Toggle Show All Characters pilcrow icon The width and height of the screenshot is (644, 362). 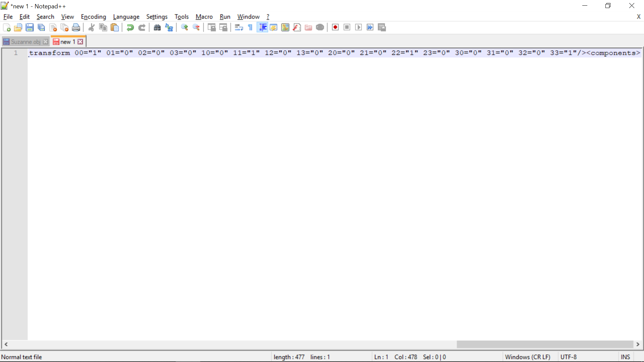pyautogui.click(x=250, y=27)
